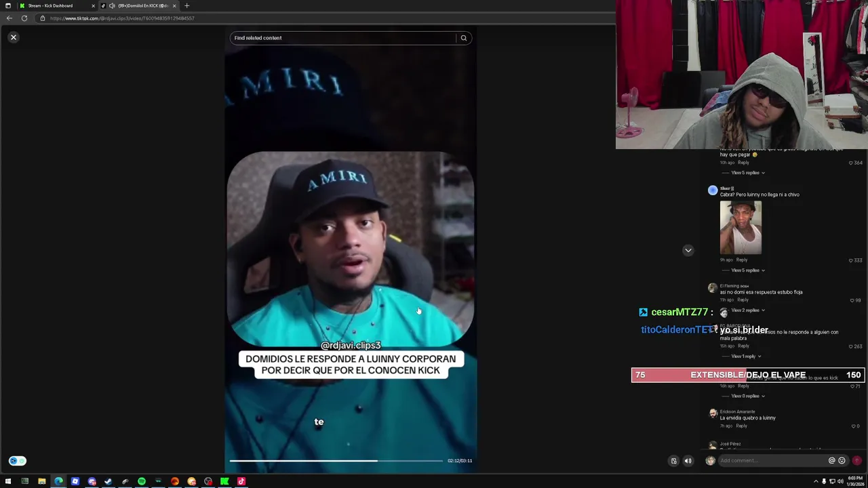The height and width of the screenshot is (488, 868).
Task: Close the TikTok video viewer
Action: [13, 37]
